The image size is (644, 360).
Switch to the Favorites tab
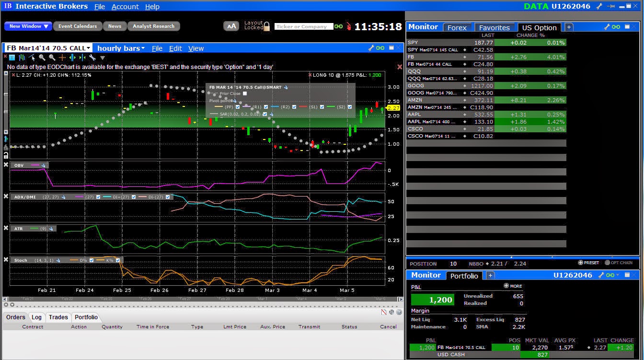[x=494, y=28]
